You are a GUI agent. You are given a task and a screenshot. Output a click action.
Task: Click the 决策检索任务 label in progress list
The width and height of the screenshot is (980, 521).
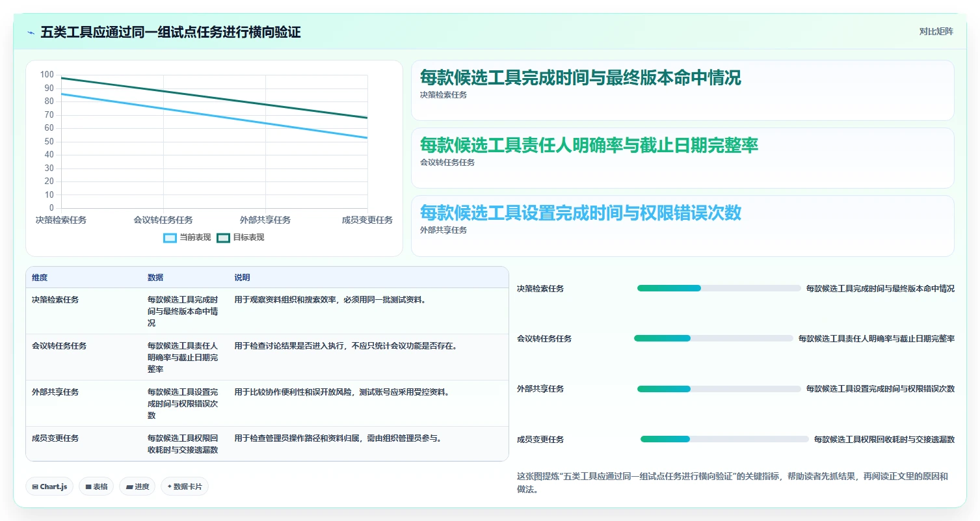coord(540,289)
